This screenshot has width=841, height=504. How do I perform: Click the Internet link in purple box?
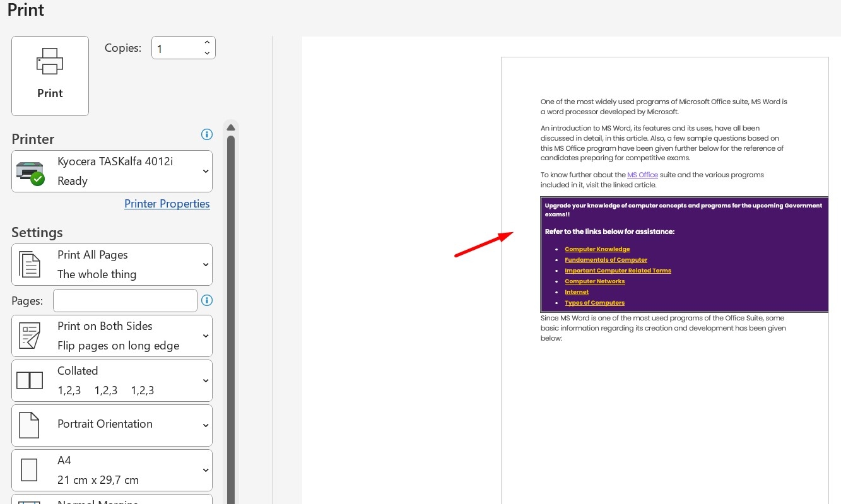[x=577, y=292]
